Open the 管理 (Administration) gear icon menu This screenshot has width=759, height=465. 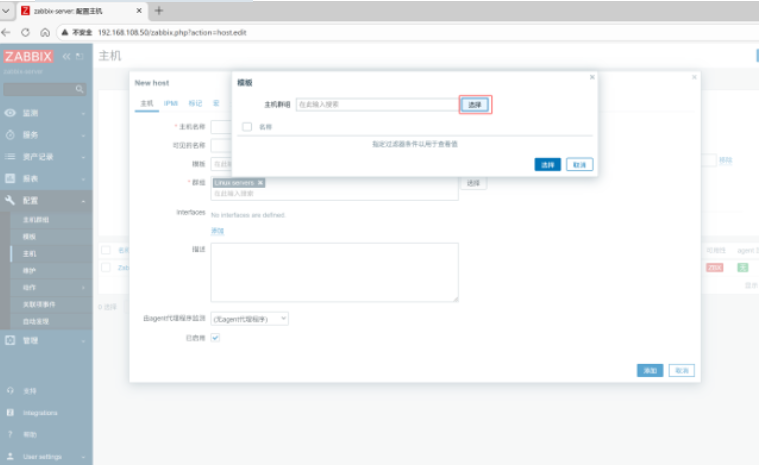[x=10, y=340]
